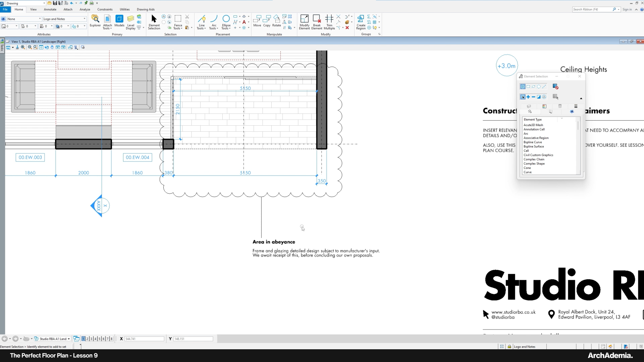Open the Annotate ribbon tab

coord(50,9)
